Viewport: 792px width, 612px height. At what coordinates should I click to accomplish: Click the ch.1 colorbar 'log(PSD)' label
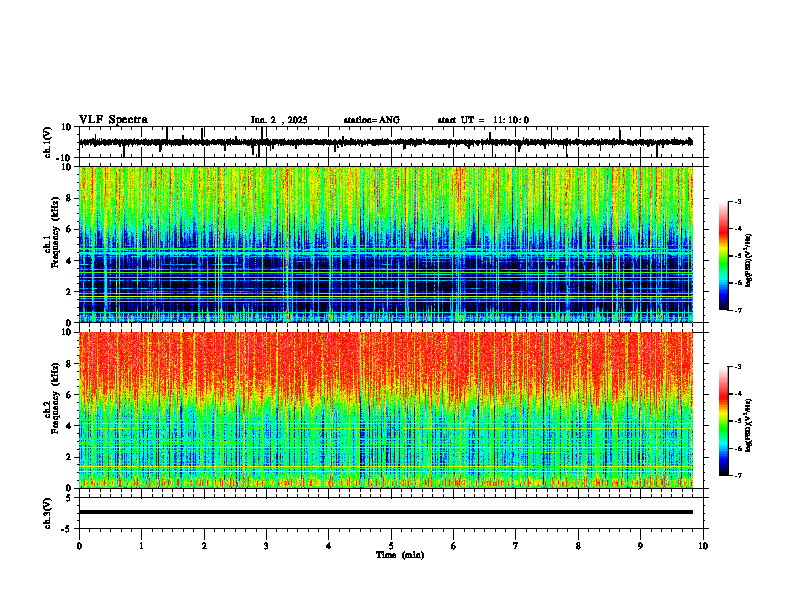tap(749, 260)
